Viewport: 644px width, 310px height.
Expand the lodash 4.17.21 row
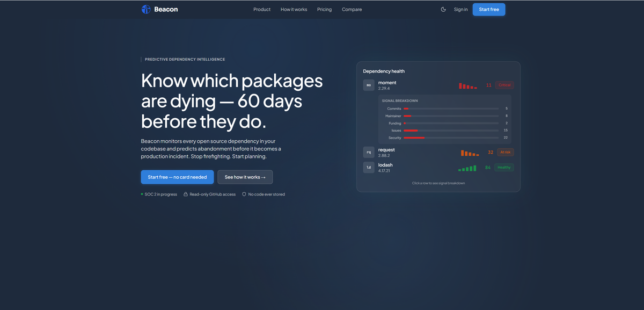438,168
